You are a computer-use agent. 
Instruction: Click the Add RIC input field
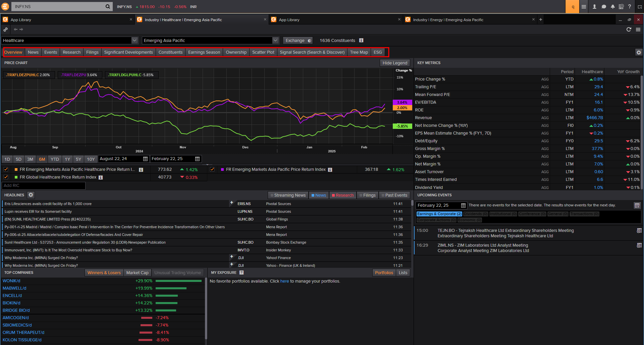point(44,186)
